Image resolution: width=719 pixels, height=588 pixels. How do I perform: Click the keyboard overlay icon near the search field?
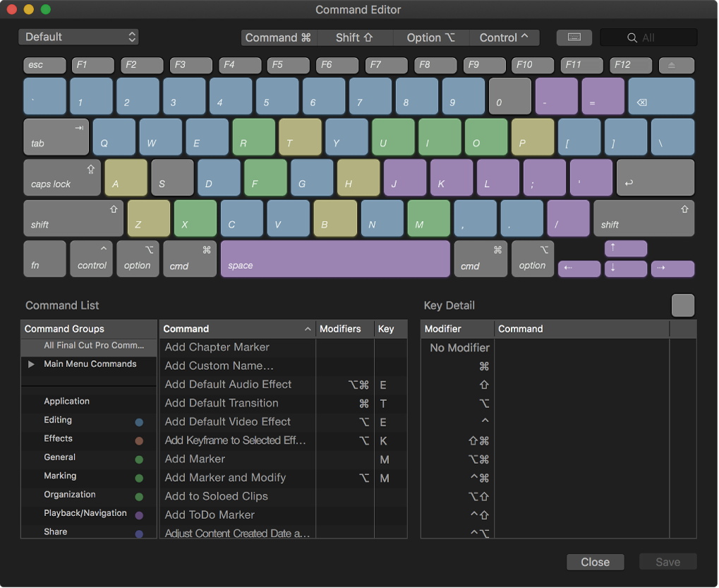(573, 37)
